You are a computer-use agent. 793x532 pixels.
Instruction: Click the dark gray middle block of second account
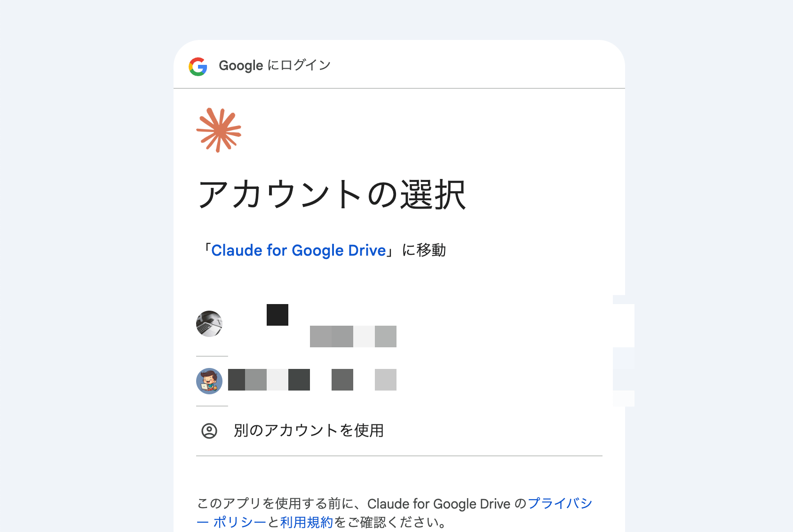[342, 380]
